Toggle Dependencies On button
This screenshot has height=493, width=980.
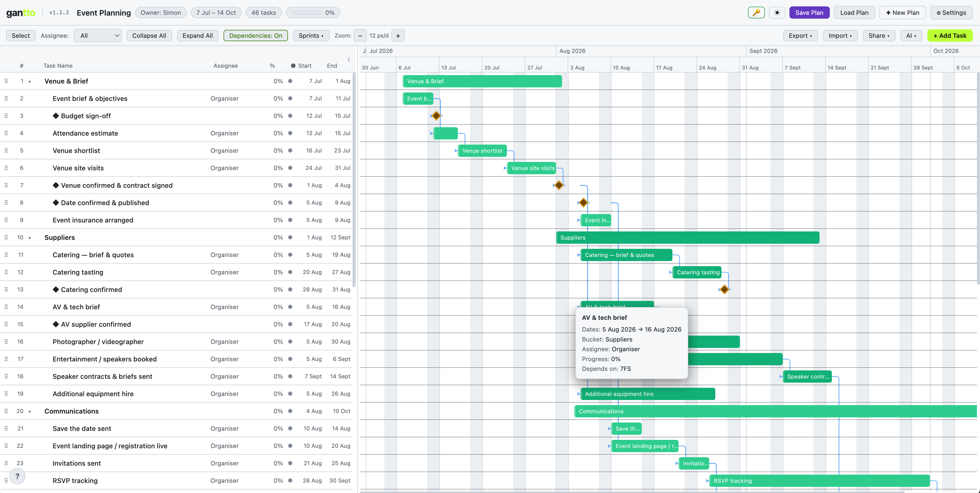256,36
